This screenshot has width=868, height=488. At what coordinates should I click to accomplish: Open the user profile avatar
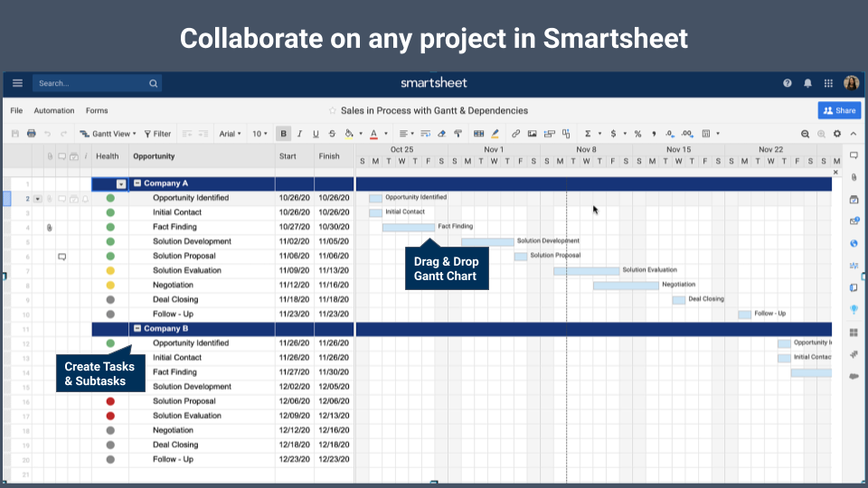tap(851, 83)
